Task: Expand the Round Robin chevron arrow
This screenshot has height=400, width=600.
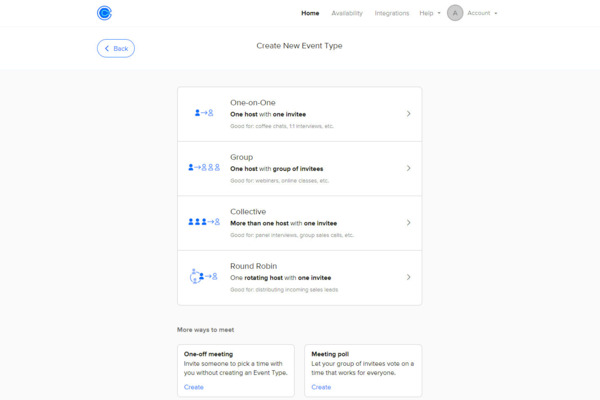Action: [408, 277]
